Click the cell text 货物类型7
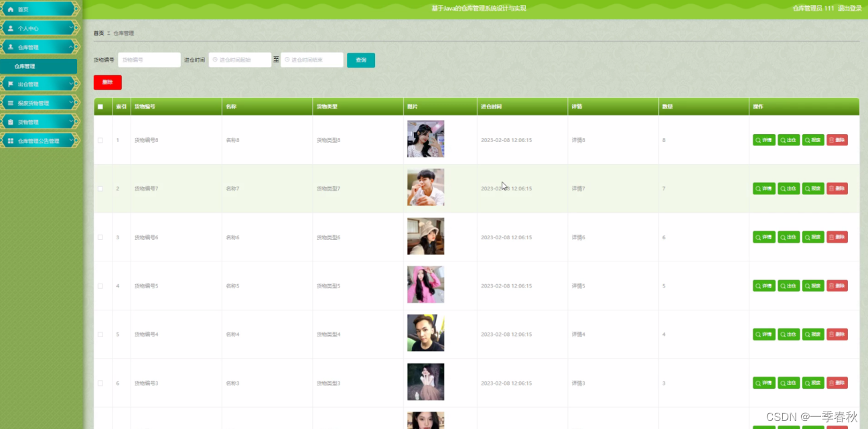This screenshot has height=429, width=868. tap(329, 189)
